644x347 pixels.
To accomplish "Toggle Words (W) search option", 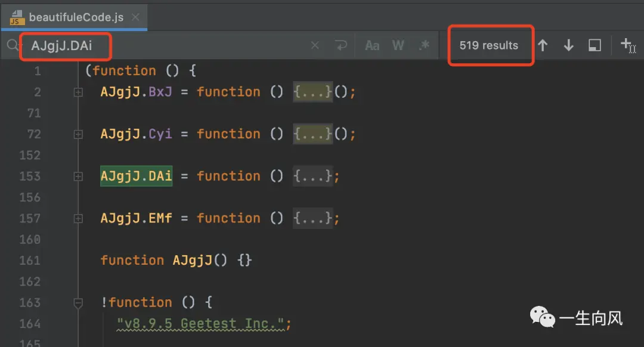I will coord(398,45).
